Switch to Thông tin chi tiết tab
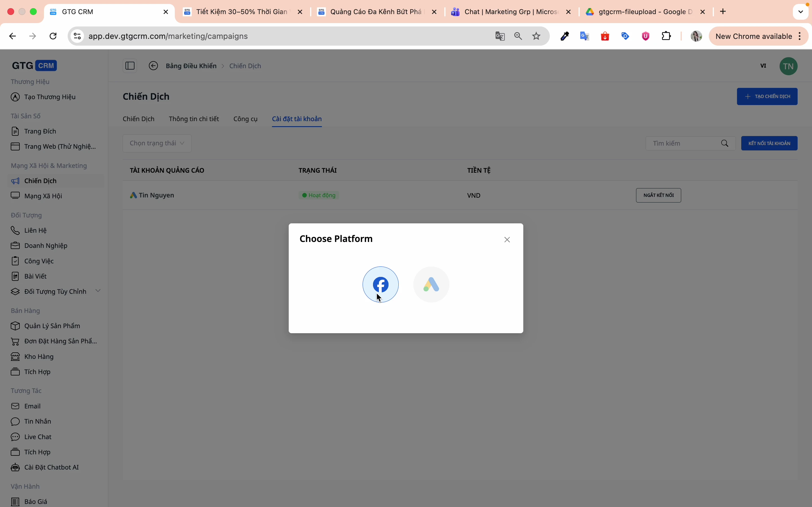Screen dimensions: 812x507 (194, 119)
